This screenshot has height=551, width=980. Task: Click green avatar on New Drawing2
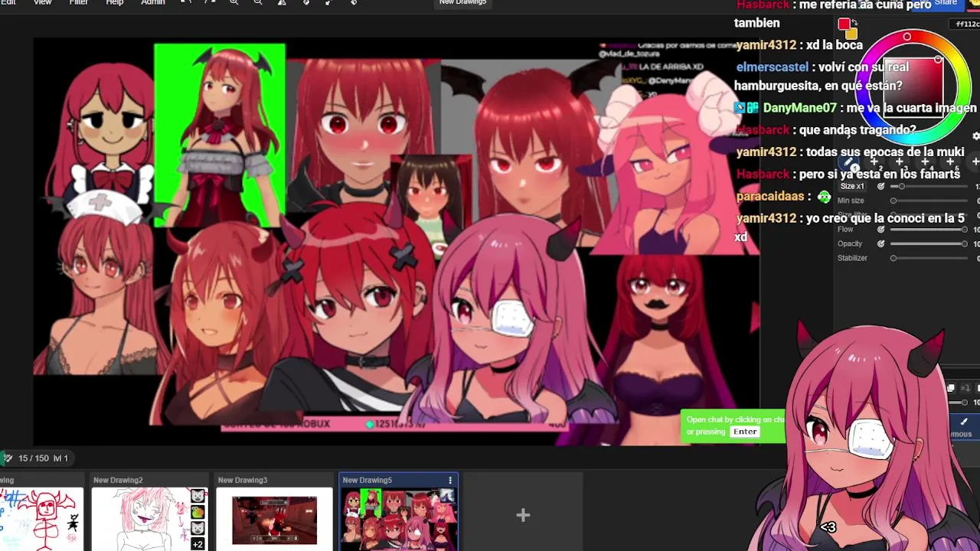pyautogui.click(x=198, y=513)
